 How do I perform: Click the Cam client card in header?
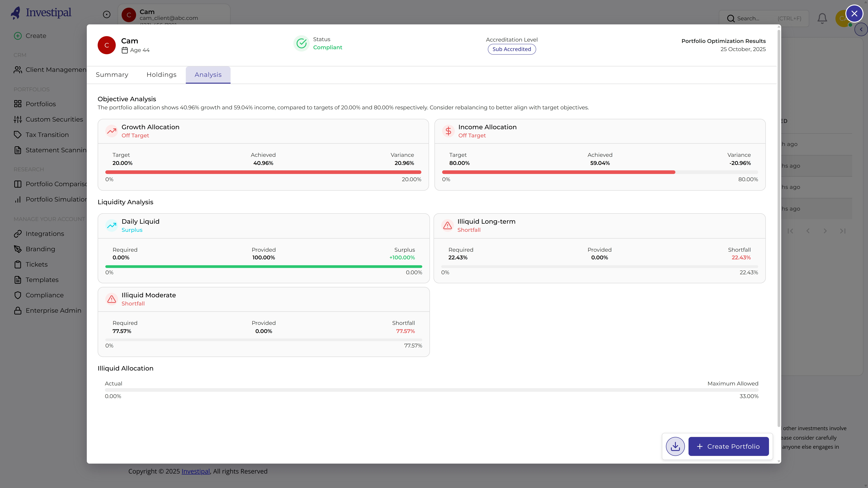click(174, 14)
